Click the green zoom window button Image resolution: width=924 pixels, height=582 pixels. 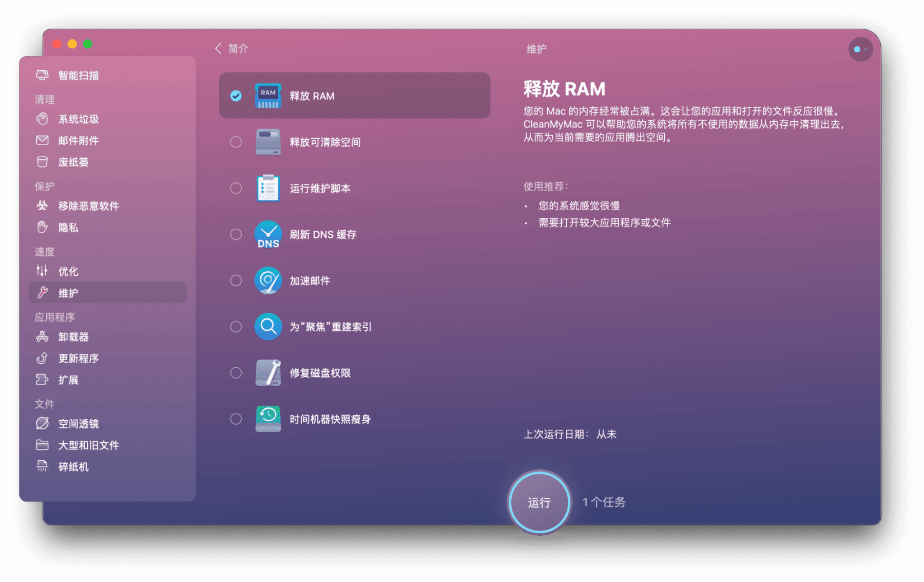88,44
